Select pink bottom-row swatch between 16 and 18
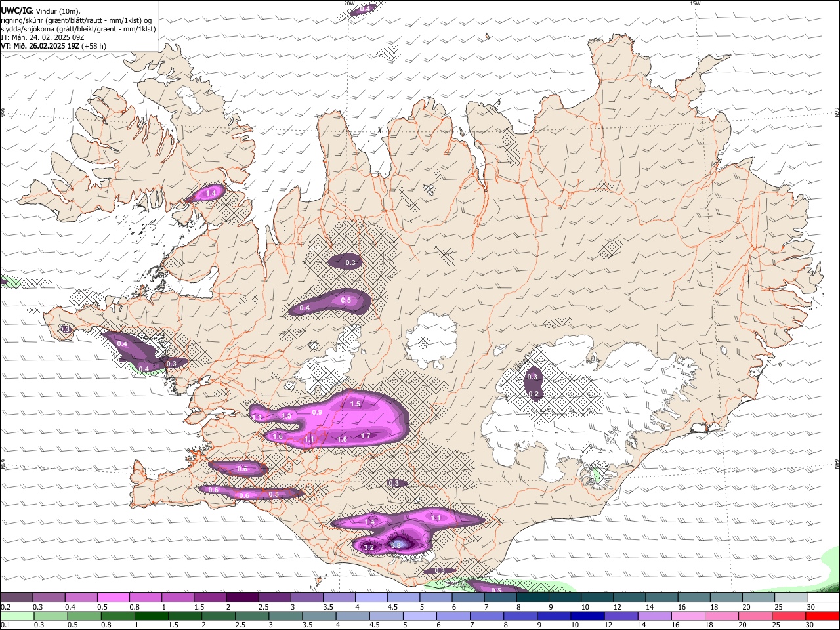 point(687,616)
